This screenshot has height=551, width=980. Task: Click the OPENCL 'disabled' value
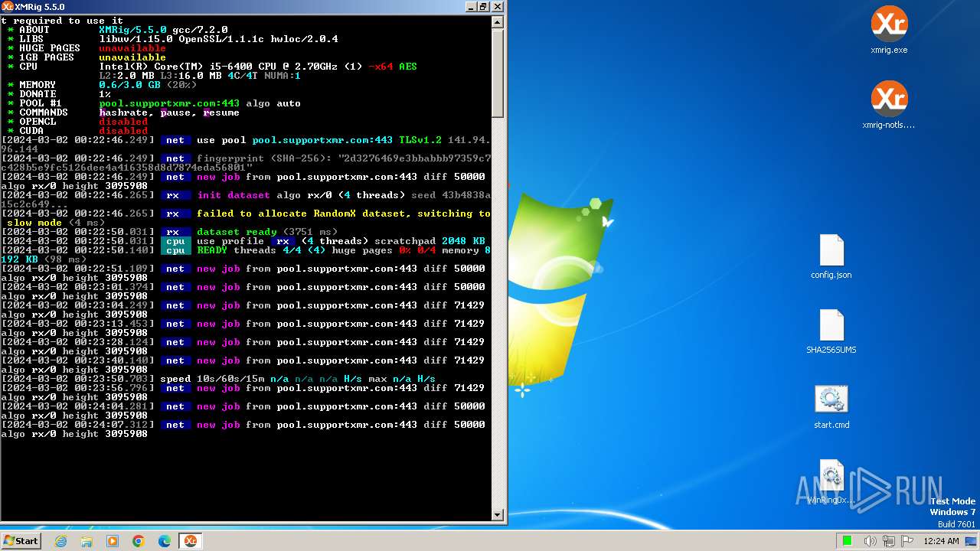[123, 122]
